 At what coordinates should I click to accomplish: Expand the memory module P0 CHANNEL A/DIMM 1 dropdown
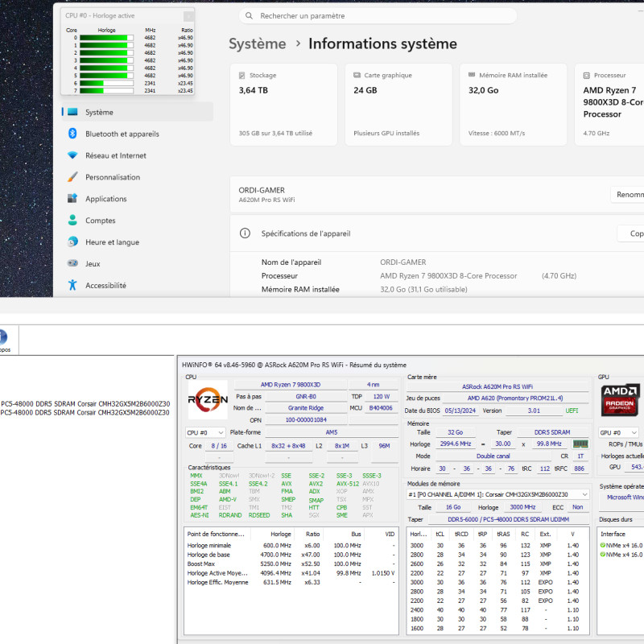[x=498, y=494]
